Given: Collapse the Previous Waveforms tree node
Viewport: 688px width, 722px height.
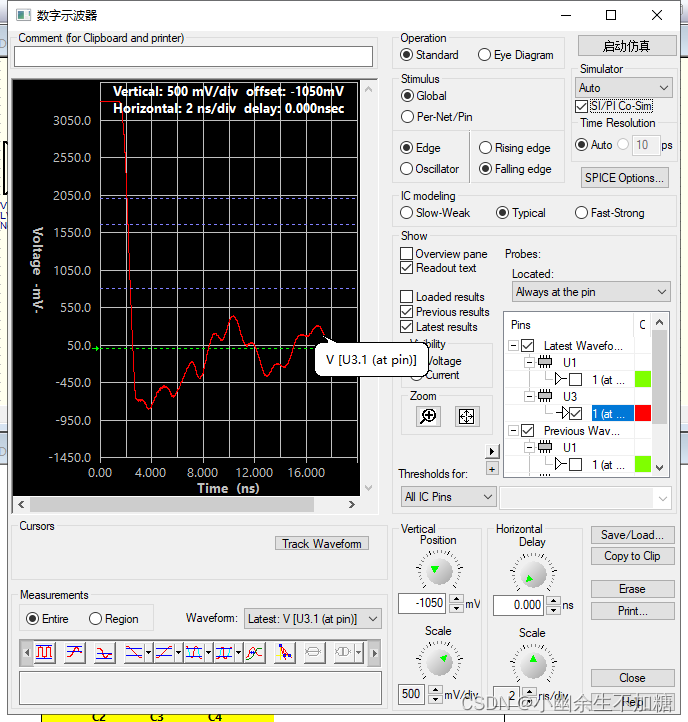Looking at the screenshot, I should click(x=513, y=431).
